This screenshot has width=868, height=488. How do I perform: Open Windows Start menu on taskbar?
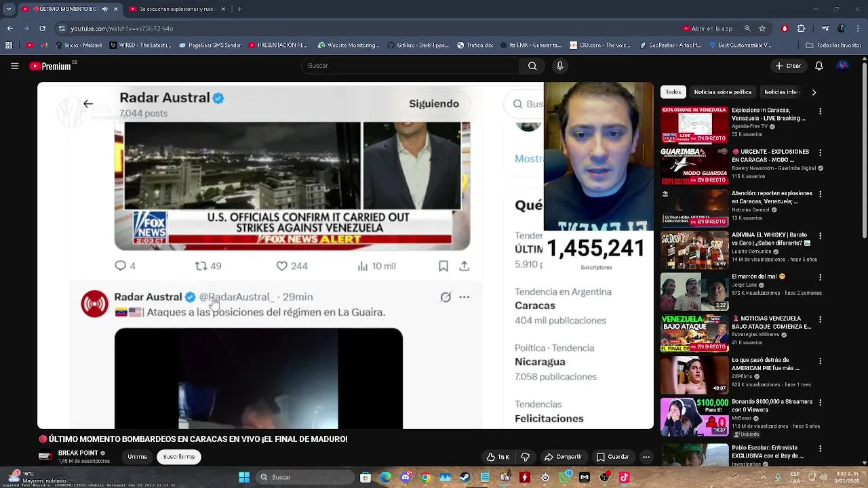point(243,477)
